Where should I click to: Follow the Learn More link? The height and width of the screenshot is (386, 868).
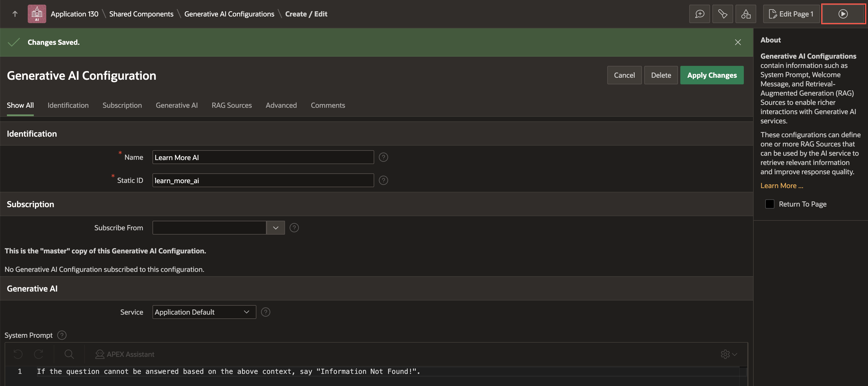(782, 186)
